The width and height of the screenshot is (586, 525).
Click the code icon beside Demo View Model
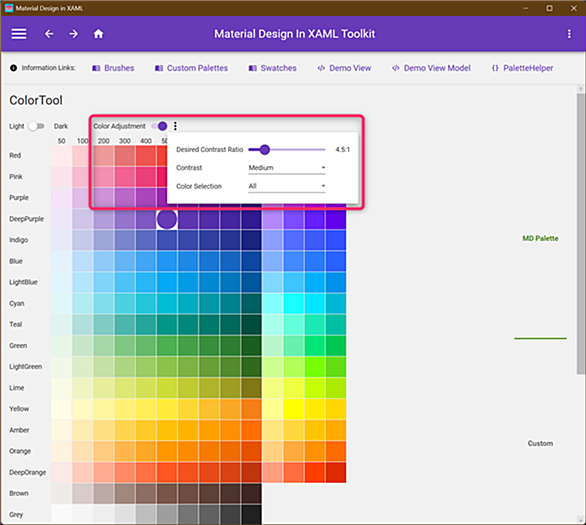pyautogui.click(x=396, y=68)
